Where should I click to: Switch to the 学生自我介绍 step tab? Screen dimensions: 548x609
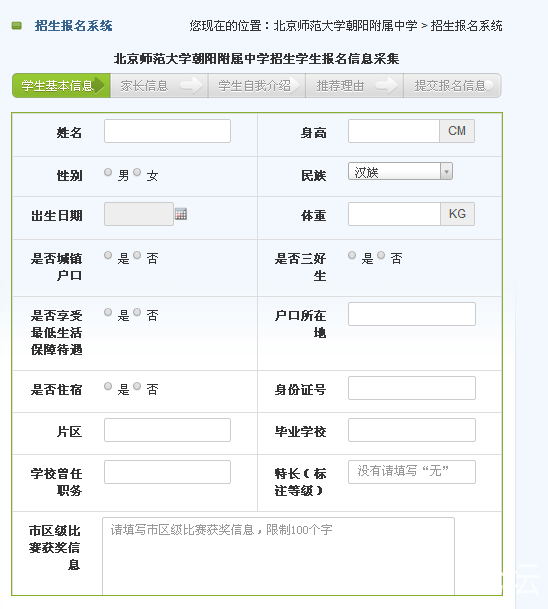tap(257, 86)
